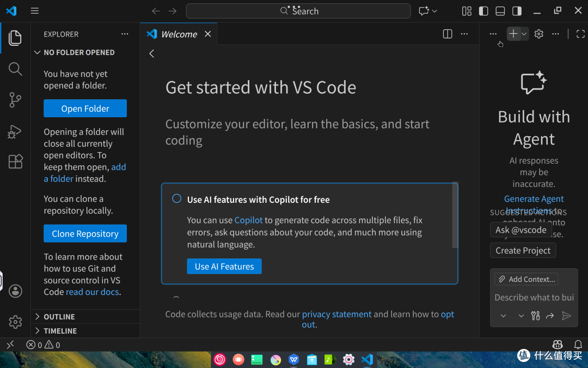Open chat settings gear icon
The height and width of the screenshot is (368, 588).
coord(539,34)
